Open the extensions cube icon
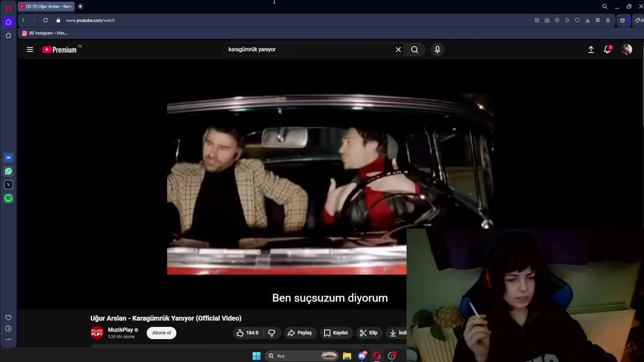Image resolution: width=644 pixels, height=362 pixels. point(622,20)
